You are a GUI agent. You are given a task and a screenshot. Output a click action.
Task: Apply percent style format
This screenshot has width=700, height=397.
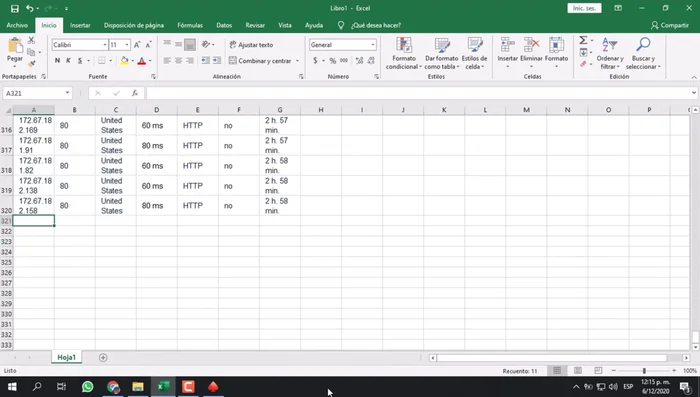click(333, 61)
